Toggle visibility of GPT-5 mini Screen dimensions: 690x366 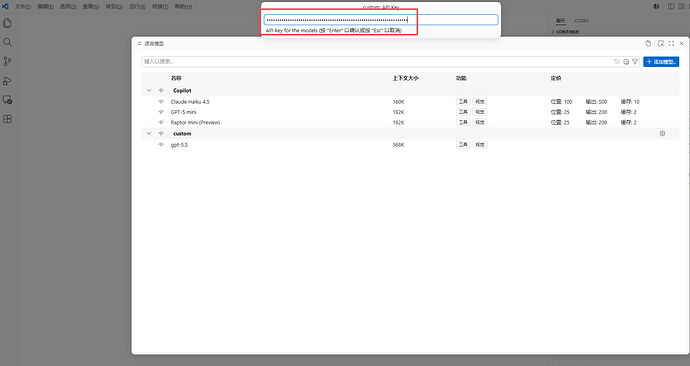click(x=161, y=112)
